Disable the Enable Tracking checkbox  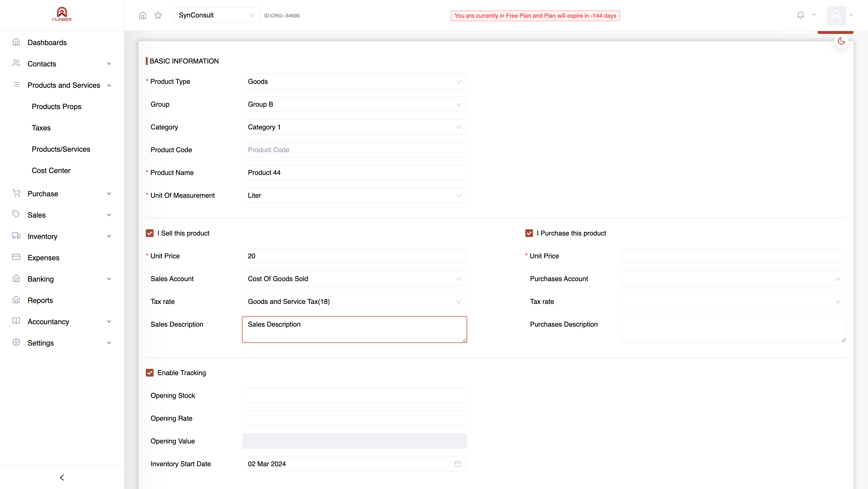tap(150, 373)
